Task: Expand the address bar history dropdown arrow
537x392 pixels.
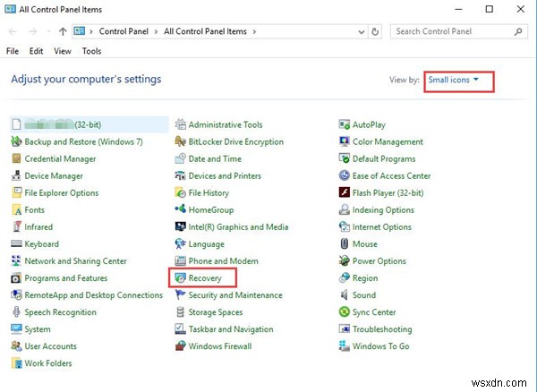Action: [362, 32]
